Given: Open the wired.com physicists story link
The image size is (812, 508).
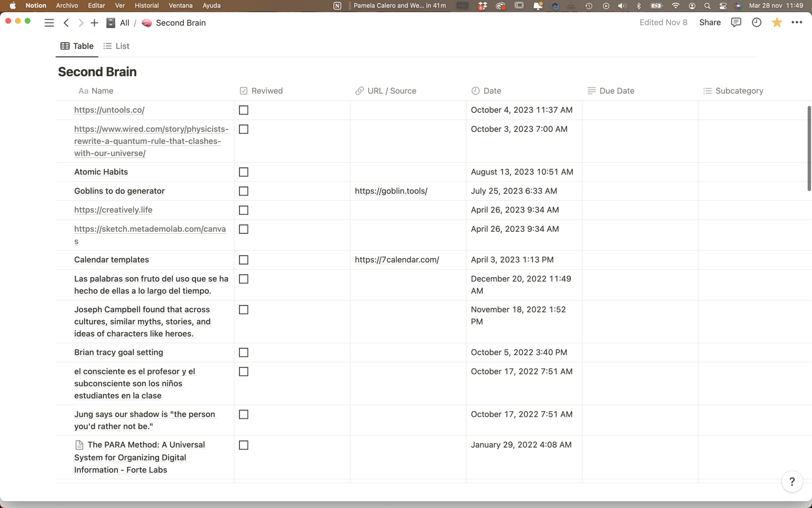Looking at the screenshot, I should pos(152,141).
